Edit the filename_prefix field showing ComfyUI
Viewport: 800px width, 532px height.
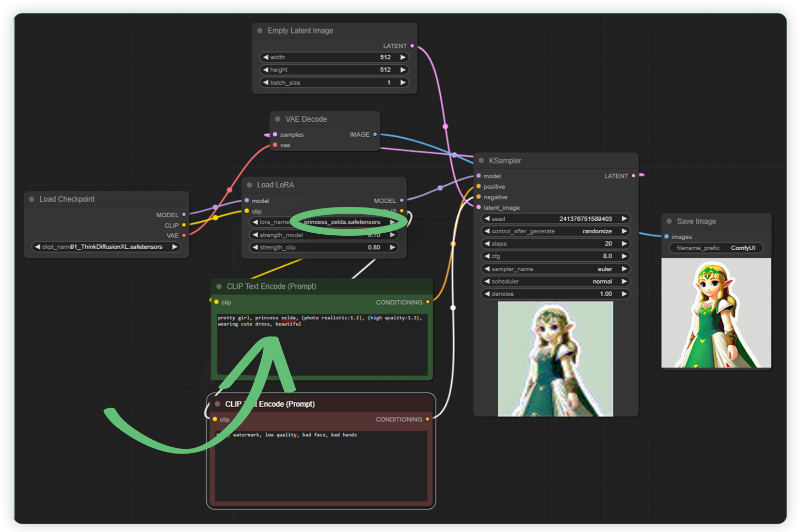coord(716,248)
